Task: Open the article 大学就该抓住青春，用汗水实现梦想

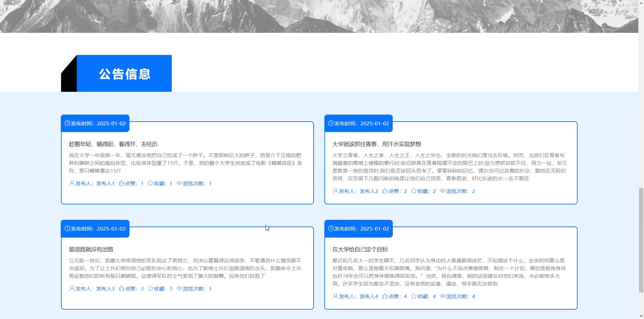Action: tap(376, 144)
